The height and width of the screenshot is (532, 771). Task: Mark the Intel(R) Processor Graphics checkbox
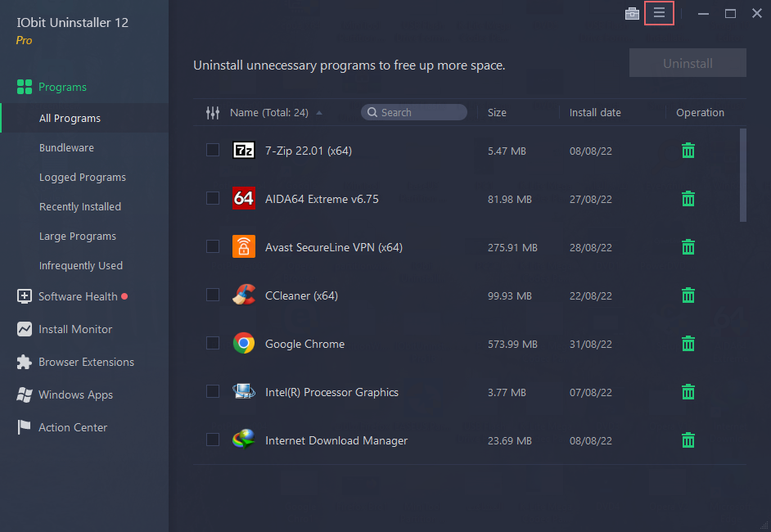(x=213, y=391)
